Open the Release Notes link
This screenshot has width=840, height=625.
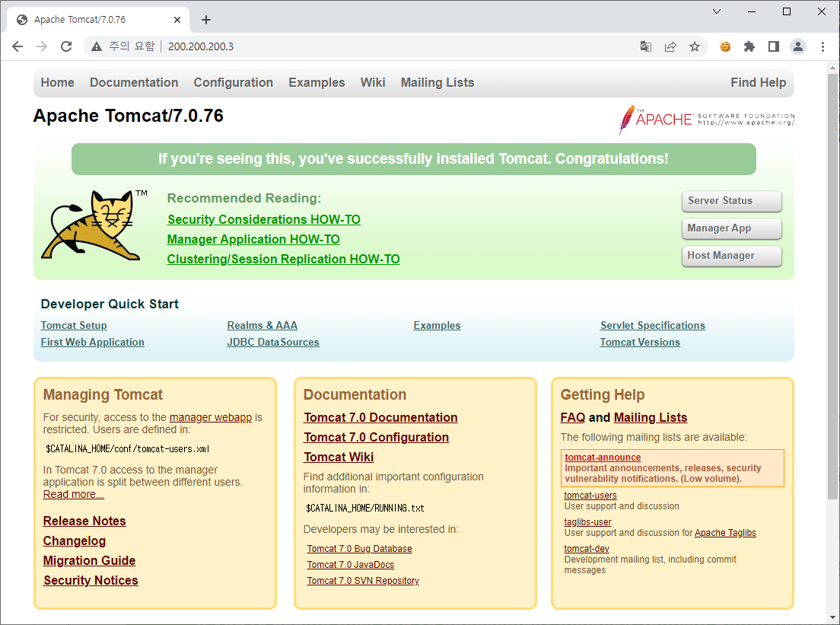coord(84,521)
